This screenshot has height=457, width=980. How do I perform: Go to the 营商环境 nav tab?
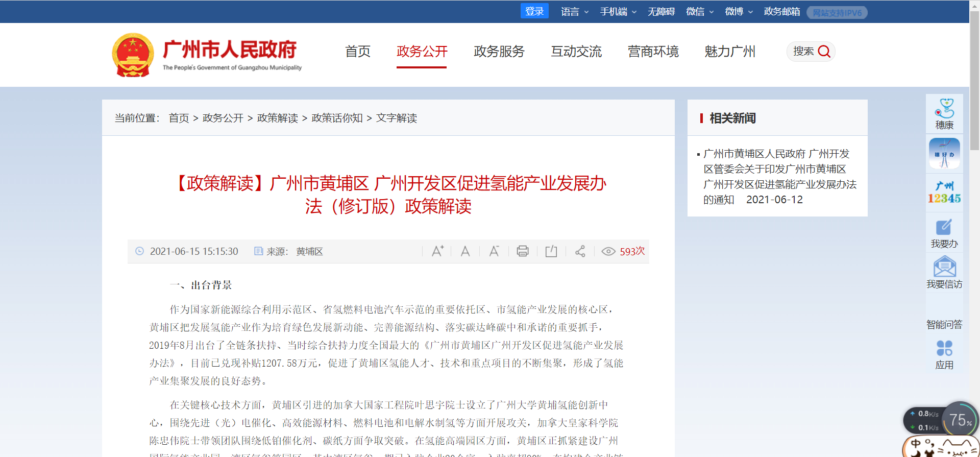coord(653,52)
